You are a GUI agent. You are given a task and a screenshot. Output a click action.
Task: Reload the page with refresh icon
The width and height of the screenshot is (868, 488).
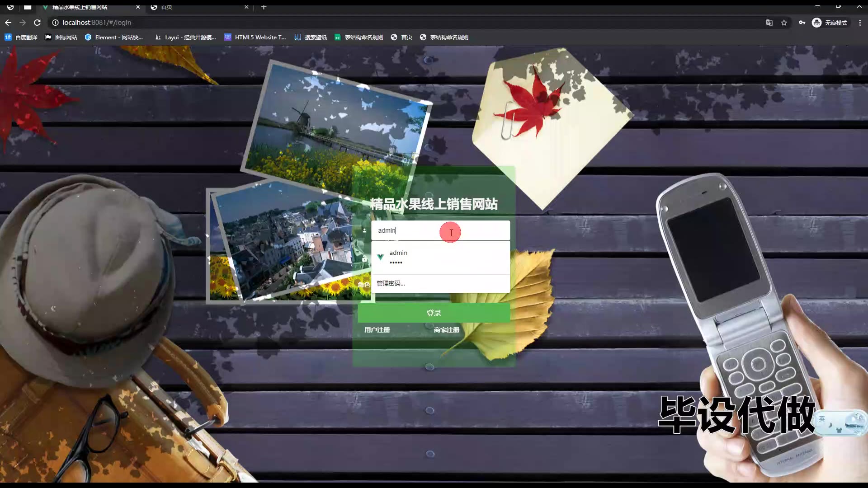click(x=38, y=23)
